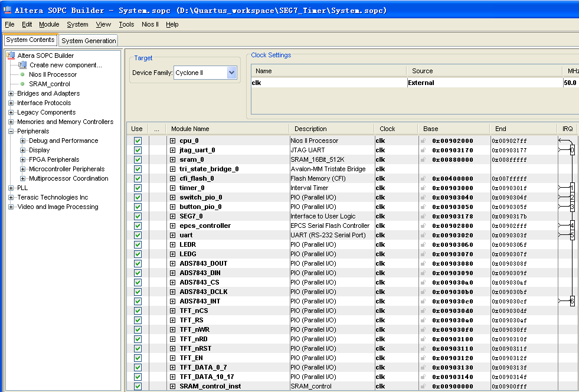Expand the epcs_controller module row
The height and width of the screenshot is (392, 579).
(x=172, y=226)
